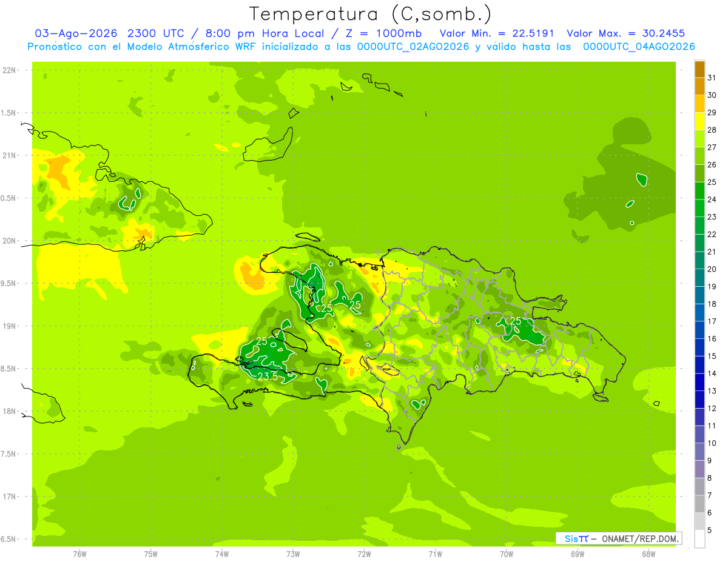Click the legend value 17
The width and height of the screenshot is (728, 562).
pyautogui.click(x=712, y=321)
